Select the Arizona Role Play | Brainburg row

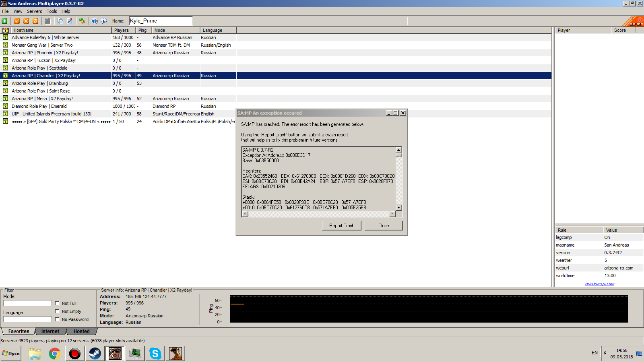(x=276, y=83)
